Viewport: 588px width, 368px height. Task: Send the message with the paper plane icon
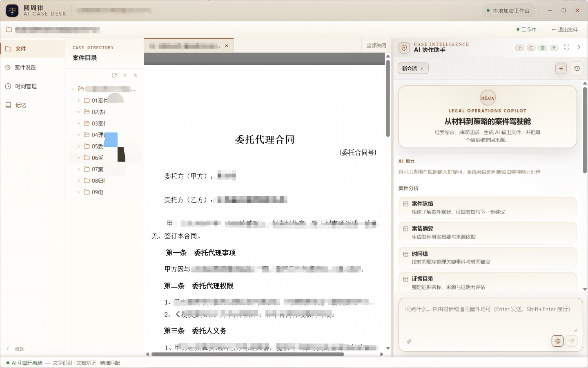(x=572, y=341)
